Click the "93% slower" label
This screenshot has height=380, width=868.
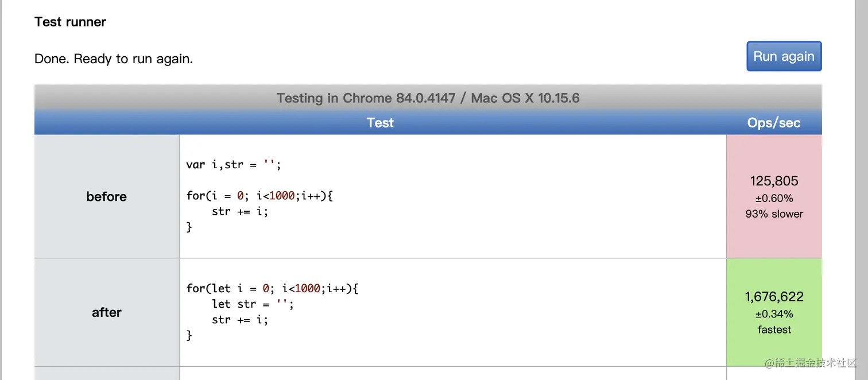(774, 214)
